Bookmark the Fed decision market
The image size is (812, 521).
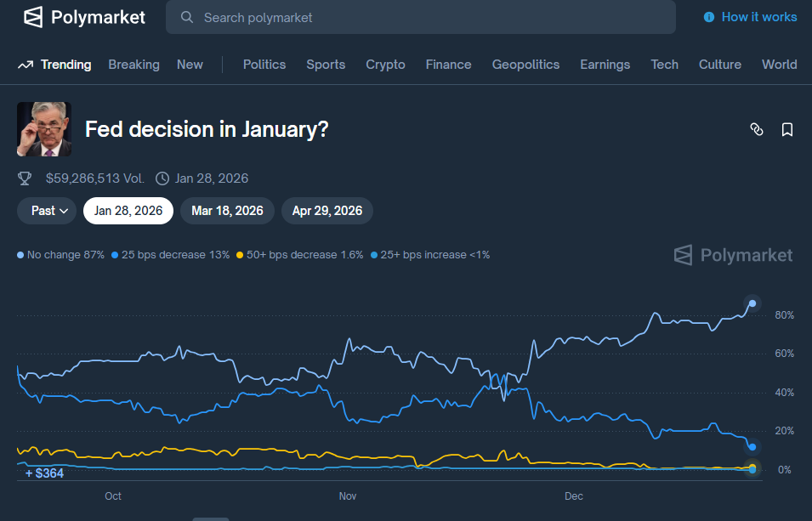(x=786, y=129)
